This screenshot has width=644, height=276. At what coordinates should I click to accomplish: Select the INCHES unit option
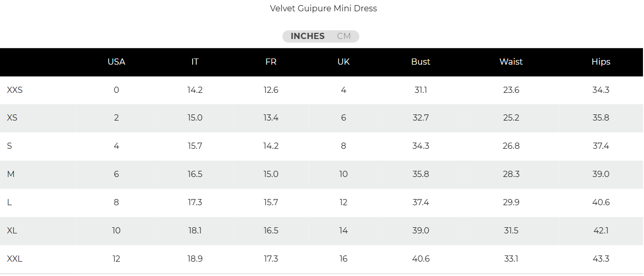click(x=307, y=36)
